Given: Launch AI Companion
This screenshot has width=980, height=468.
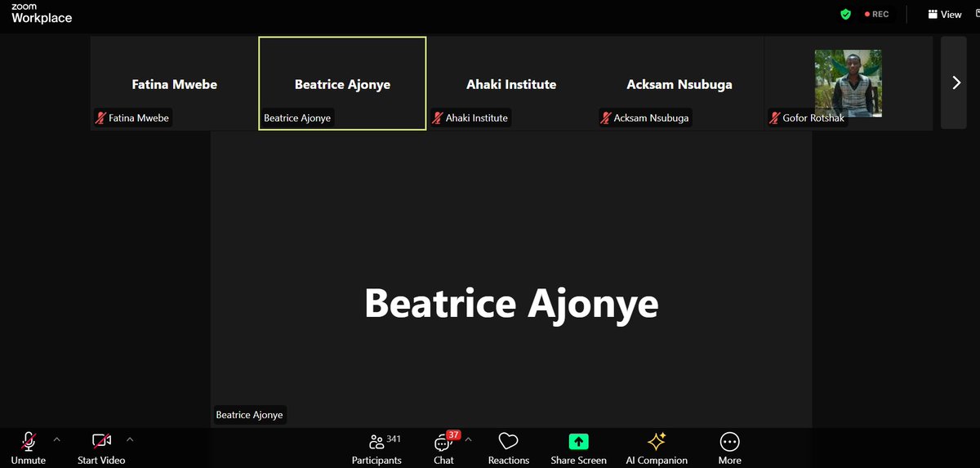Looking at the screenshot, I should pos(657,448).
